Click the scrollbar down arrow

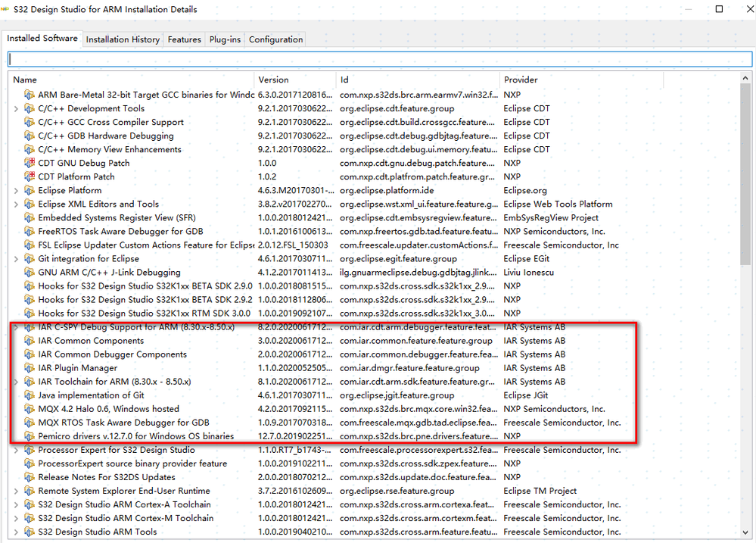click(x=745, y=533)
